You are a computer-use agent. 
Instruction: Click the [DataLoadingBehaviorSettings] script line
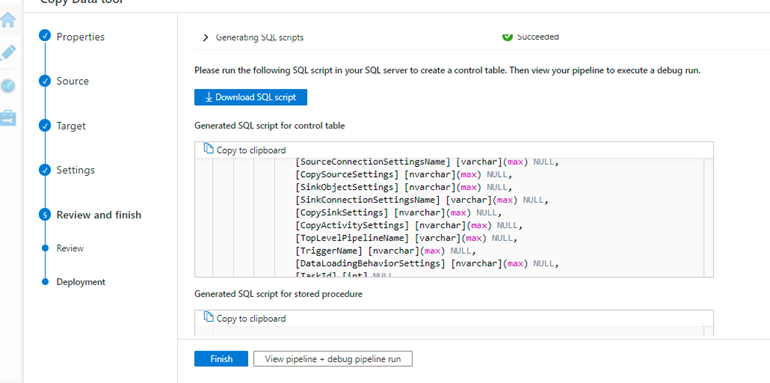427,264
